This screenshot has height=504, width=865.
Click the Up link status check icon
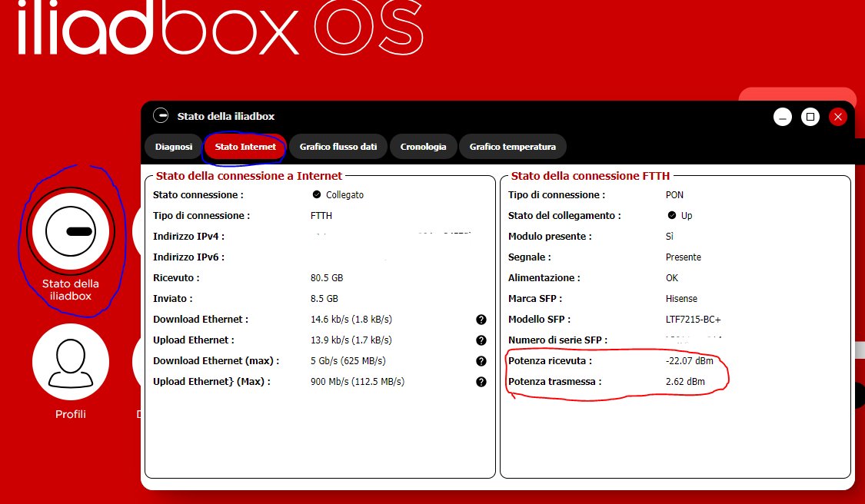point(672,216)
